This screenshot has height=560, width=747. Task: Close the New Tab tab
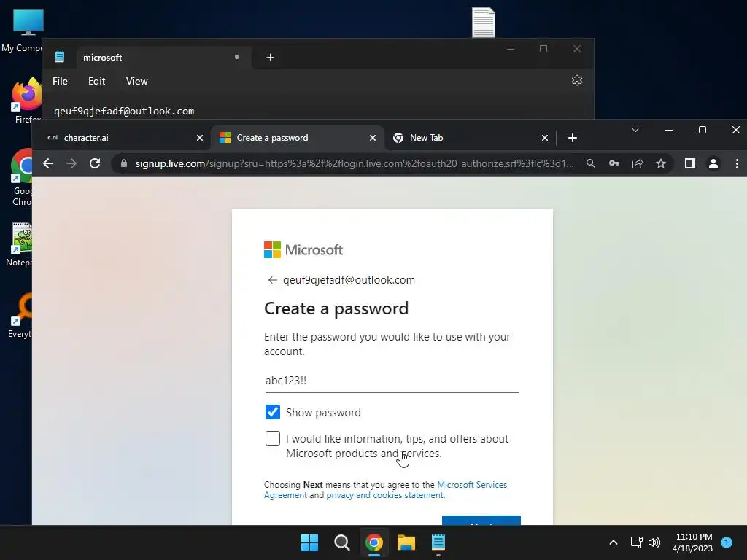pyautogui.click(x=544, y=138)
